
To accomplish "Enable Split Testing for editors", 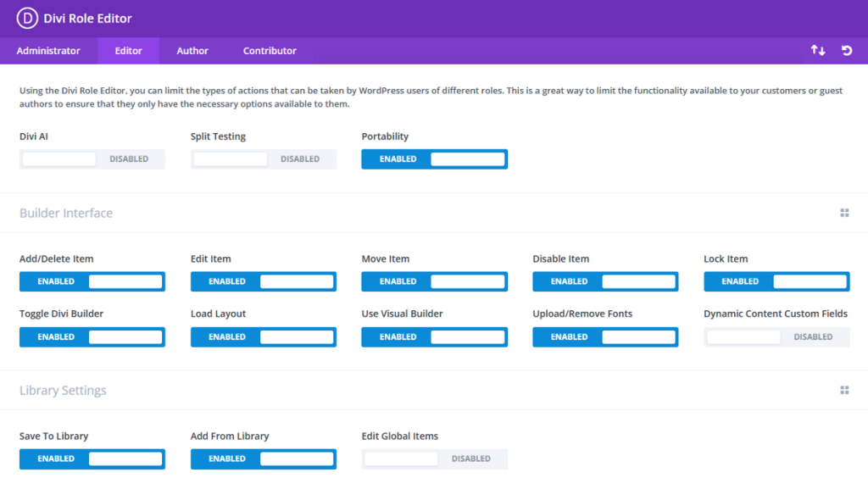I will point(263,158).
